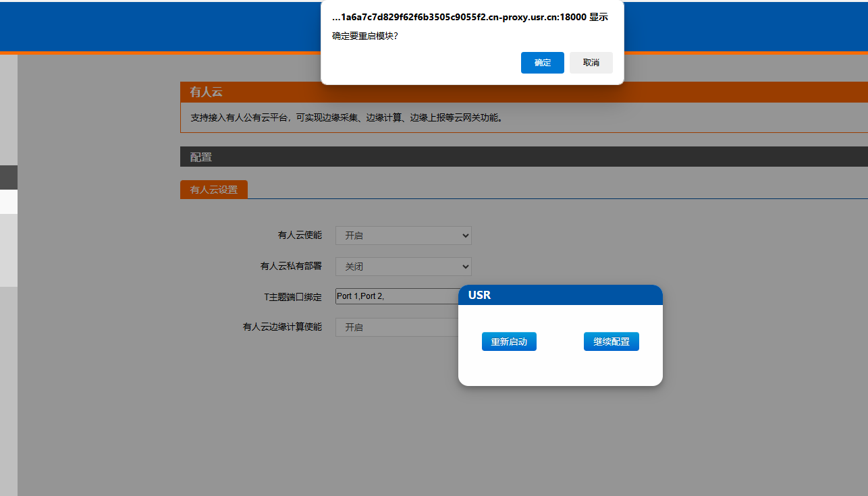Click the 有人云 orange title bar
Viewport: 868px width, 496px height.
click(524, 92)
